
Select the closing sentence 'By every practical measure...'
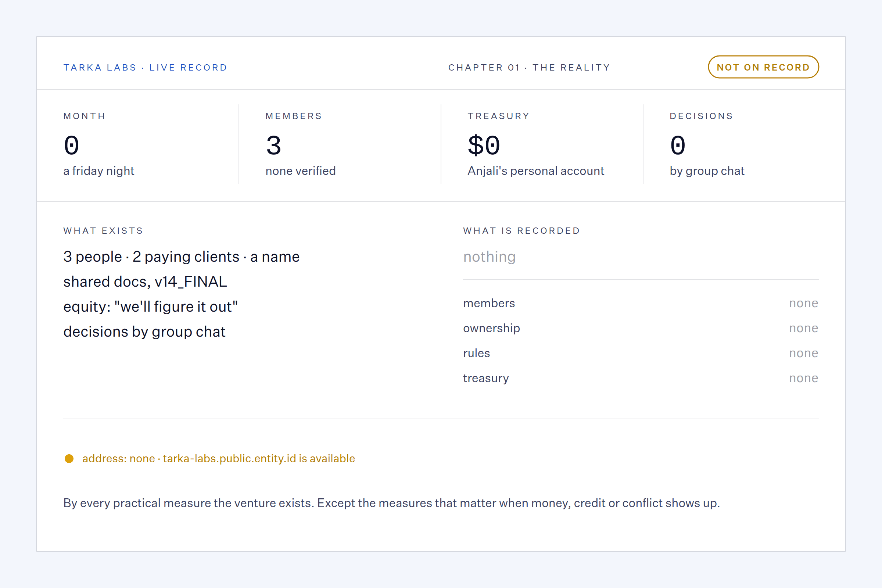391,503
